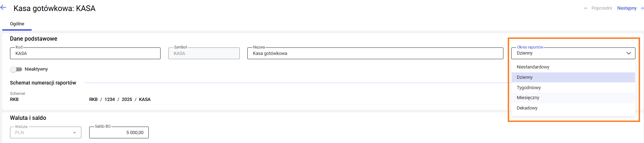Click the back arrow beside the title

click(x=4, y=7)
